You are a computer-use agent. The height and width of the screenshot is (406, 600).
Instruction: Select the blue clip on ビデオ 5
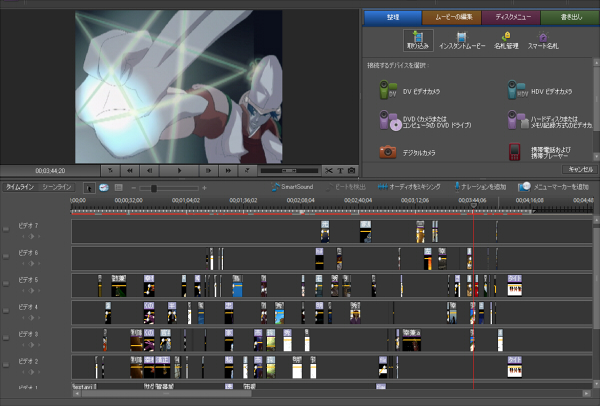[237, 285]
